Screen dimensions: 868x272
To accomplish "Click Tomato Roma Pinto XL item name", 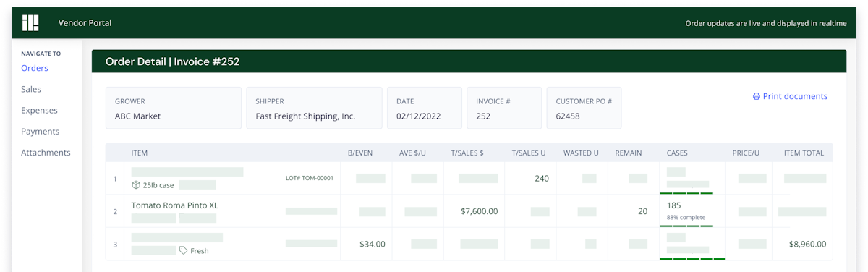I will [x=174, y=205].
